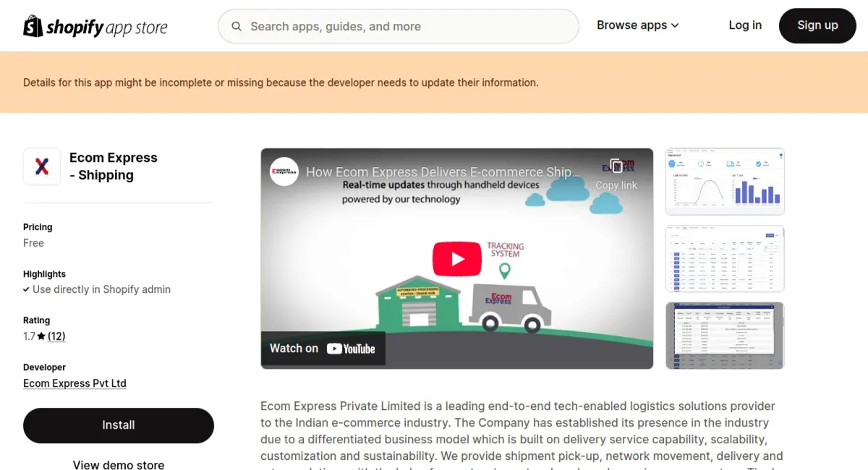The width and height of the screenshot is (868, 470).
Task: Select the "Ecom Express - Shipping" app title
Action: pos(114,166)
